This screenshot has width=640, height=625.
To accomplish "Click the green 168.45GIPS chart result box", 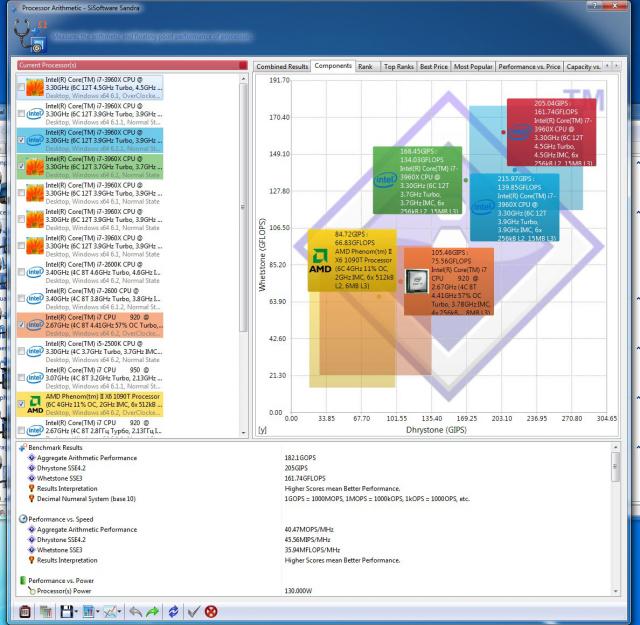I will point(418,180).
